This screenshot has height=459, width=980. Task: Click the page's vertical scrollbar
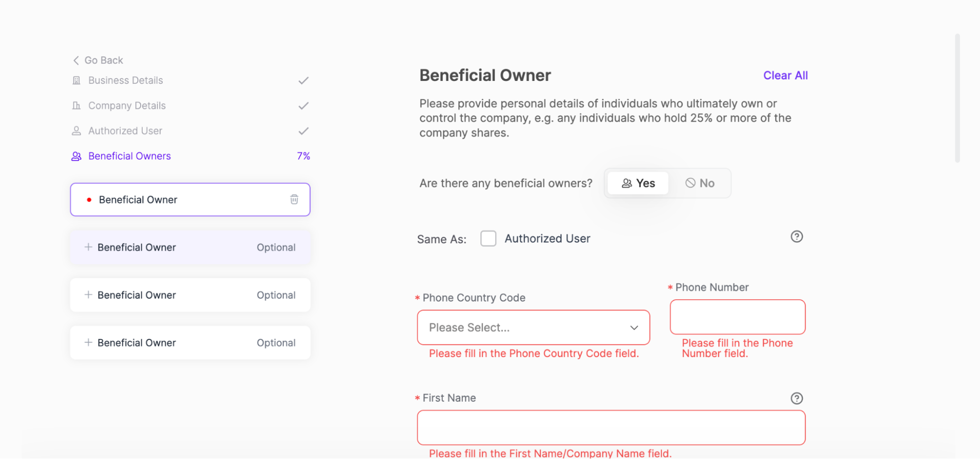point(957,98)
